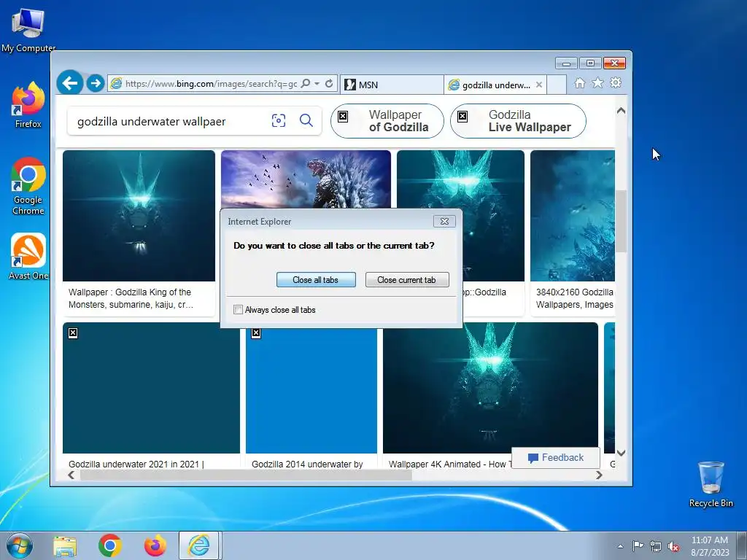Dismiss the Internet Explorer dialog with X

[444, 222]
